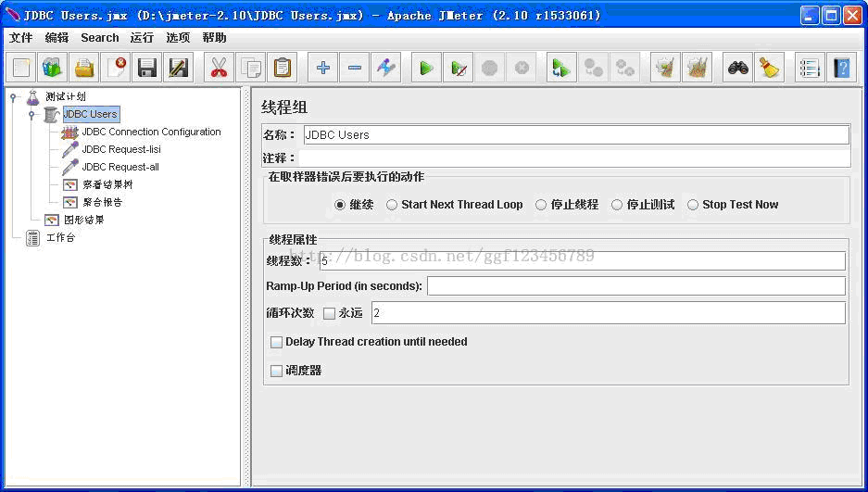Select 工作台 workbench node
The height and width of the screenshot is (492, 868).
coord(60,238)
